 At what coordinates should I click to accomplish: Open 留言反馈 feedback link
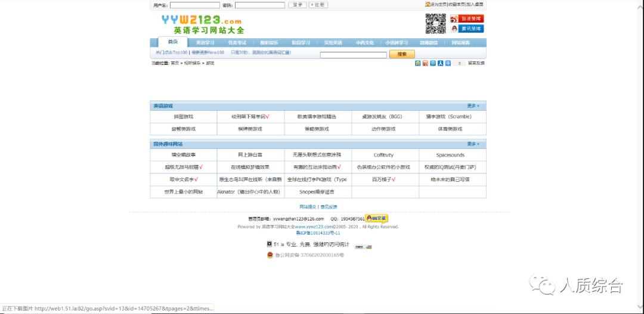(476, 63)
